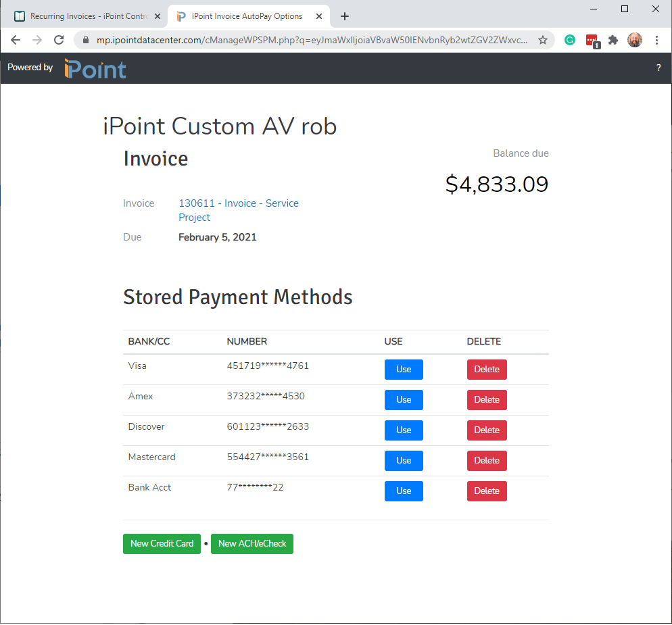Viewport: 672px width, 625px height.
Task: Navigate back with the browser back arrow
Action: tap(15, 40)
